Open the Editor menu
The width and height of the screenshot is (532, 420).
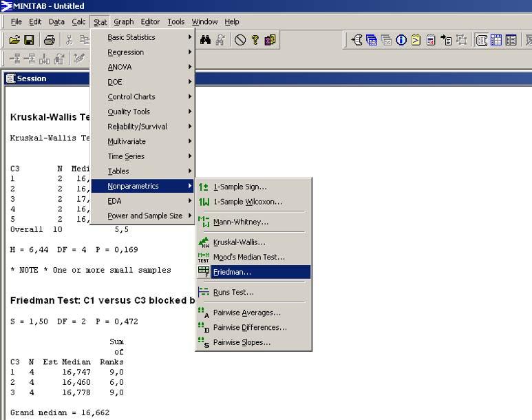tap(150, 22)
